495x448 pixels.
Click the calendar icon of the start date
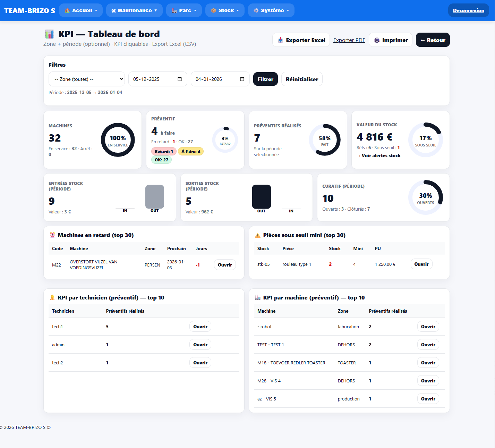coord(180,79)
